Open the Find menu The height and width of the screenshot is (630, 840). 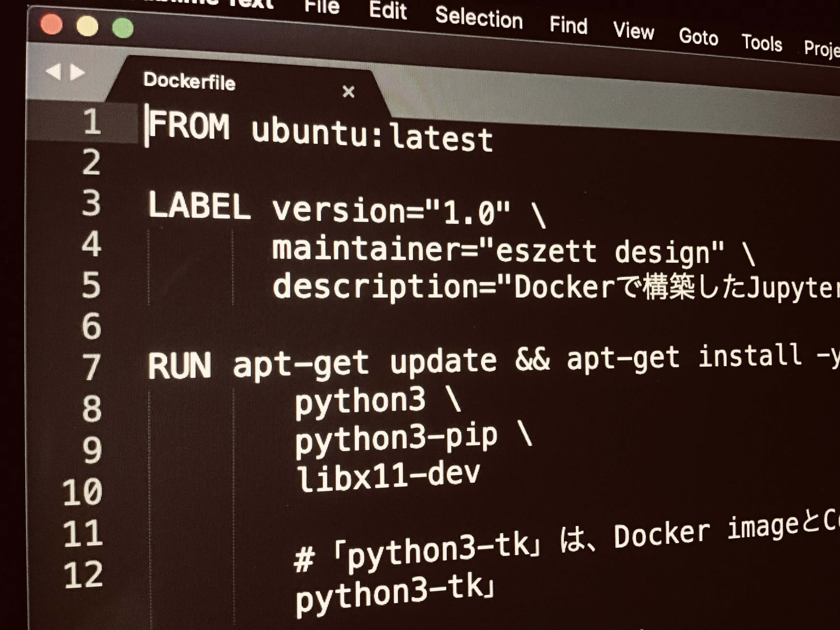(x=568, y=25)
